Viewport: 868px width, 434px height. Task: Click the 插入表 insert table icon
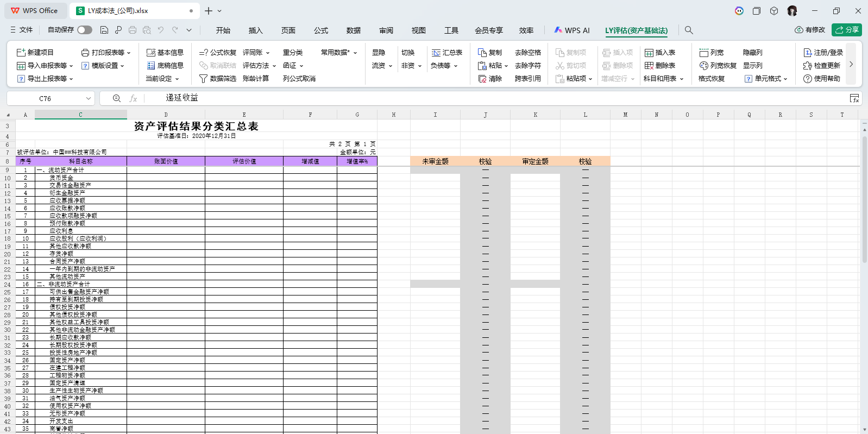pyautogui.click(x=649, y=53)
